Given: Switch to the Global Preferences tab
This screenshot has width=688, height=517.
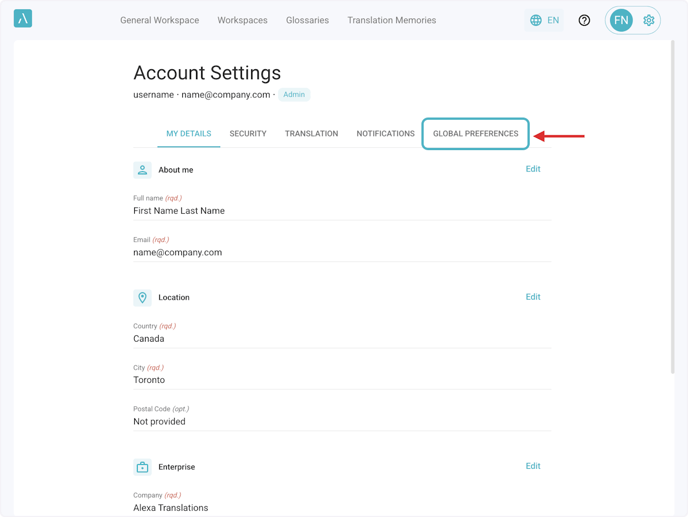Looking at the screenshot, I should coord(475,134).
